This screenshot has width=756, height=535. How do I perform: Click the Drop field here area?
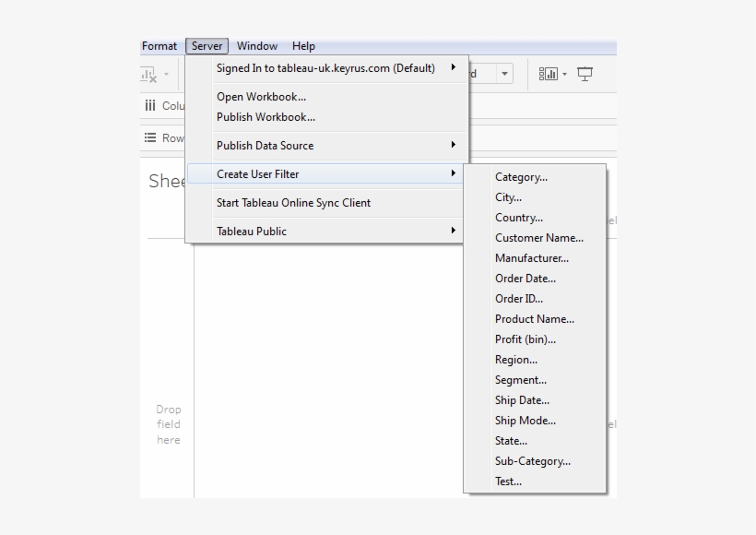[x=169, y=424]
